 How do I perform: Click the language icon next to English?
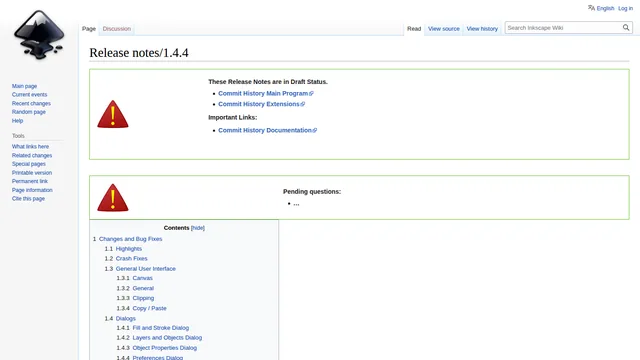pos(591,8)
